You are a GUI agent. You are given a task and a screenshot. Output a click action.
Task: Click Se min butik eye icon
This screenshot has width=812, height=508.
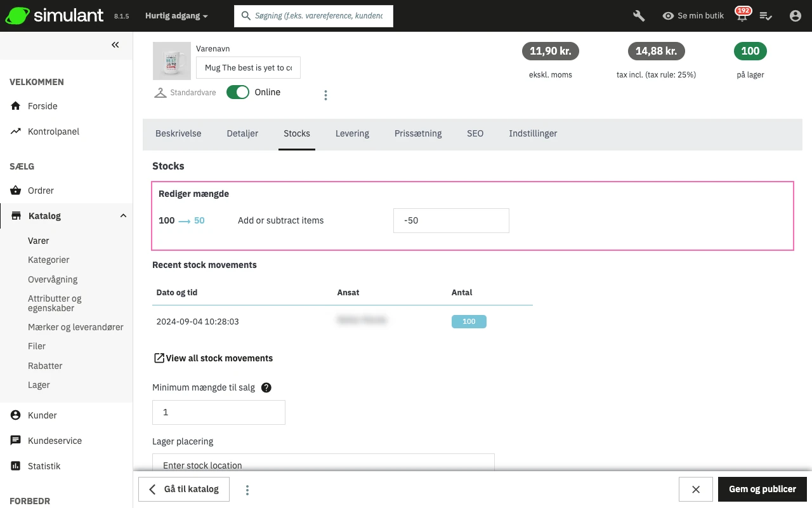coord(668,16)
